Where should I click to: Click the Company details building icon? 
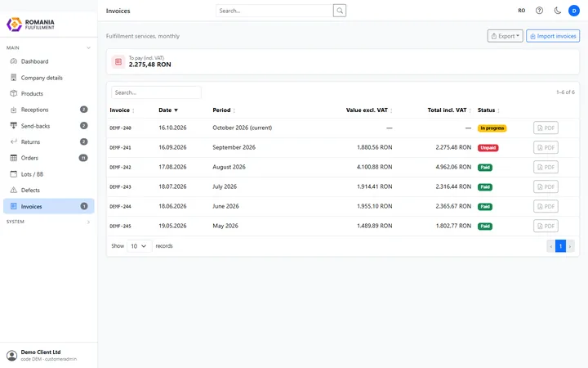tap(14, 78)
